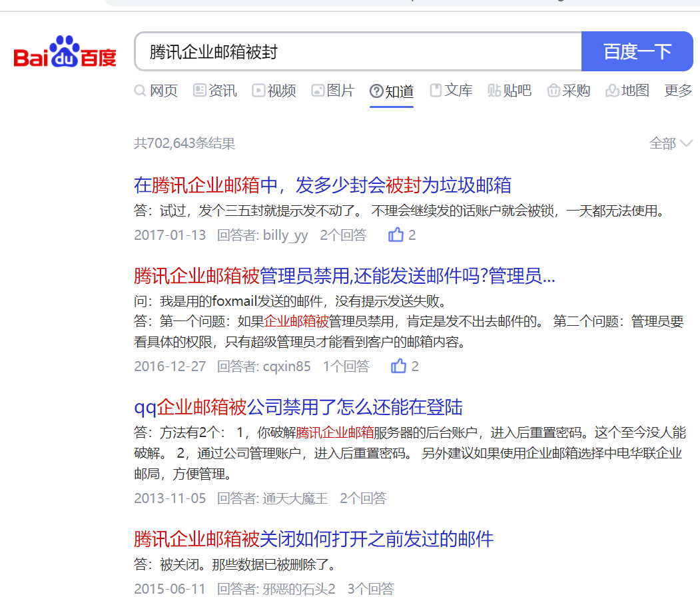Click 1个回答 under the cqxin85 result
700x601 pixels.
(346, 366)
